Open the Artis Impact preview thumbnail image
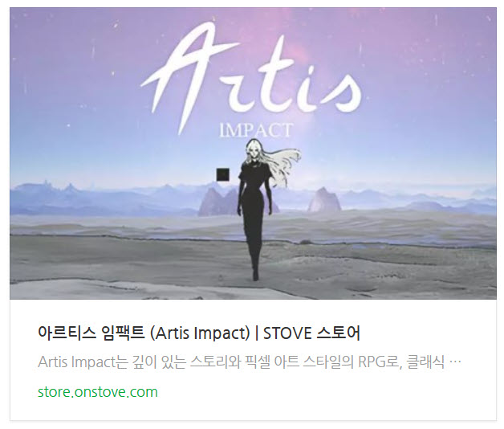This screenshot has width=504, height=429. (253, 153)
